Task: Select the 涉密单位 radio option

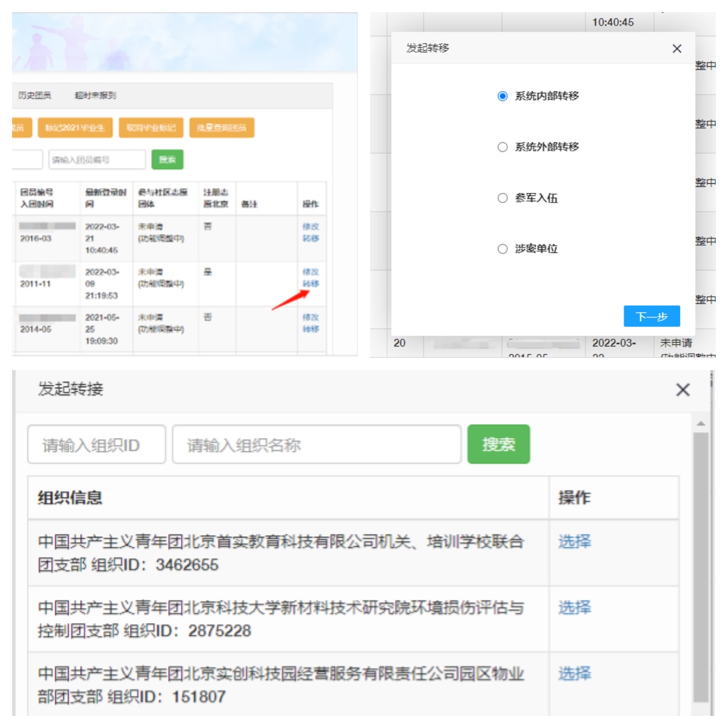Action: coord(502,249)
